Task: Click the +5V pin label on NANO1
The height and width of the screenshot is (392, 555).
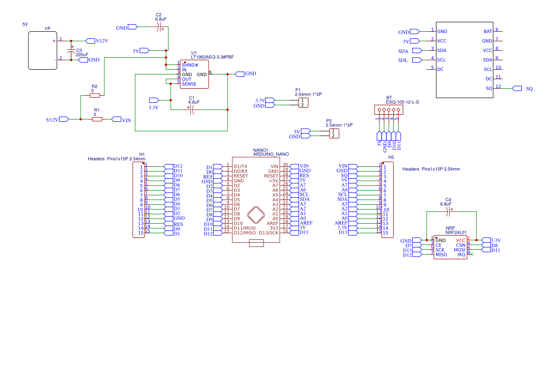Action: click(x=273, y=181)
